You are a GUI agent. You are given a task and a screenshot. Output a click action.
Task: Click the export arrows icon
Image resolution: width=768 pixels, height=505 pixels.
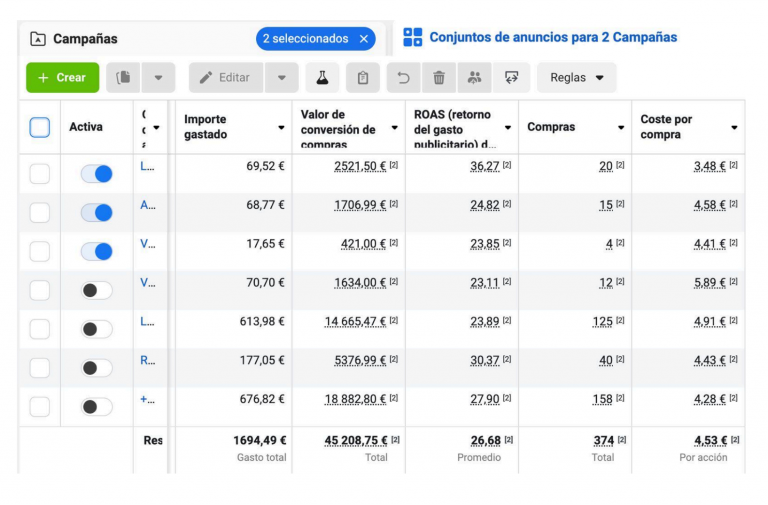click(x=511, y=78)
